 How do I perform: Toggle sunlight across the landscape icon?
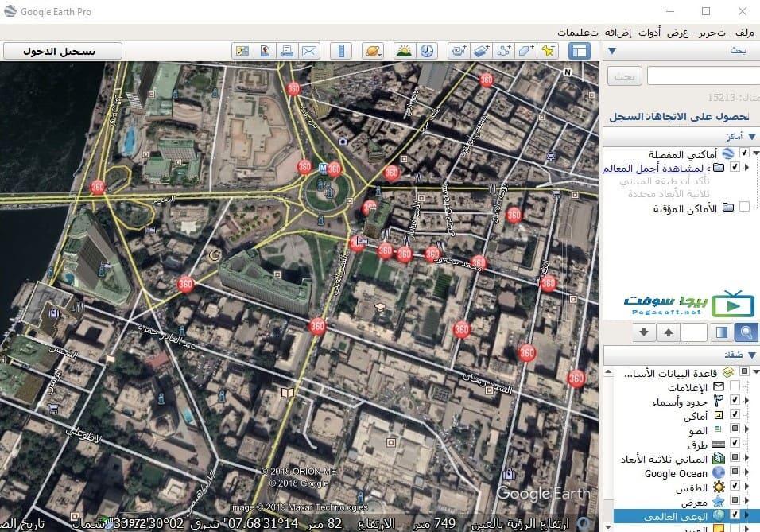pyautogui.click(x=404, y=51)
